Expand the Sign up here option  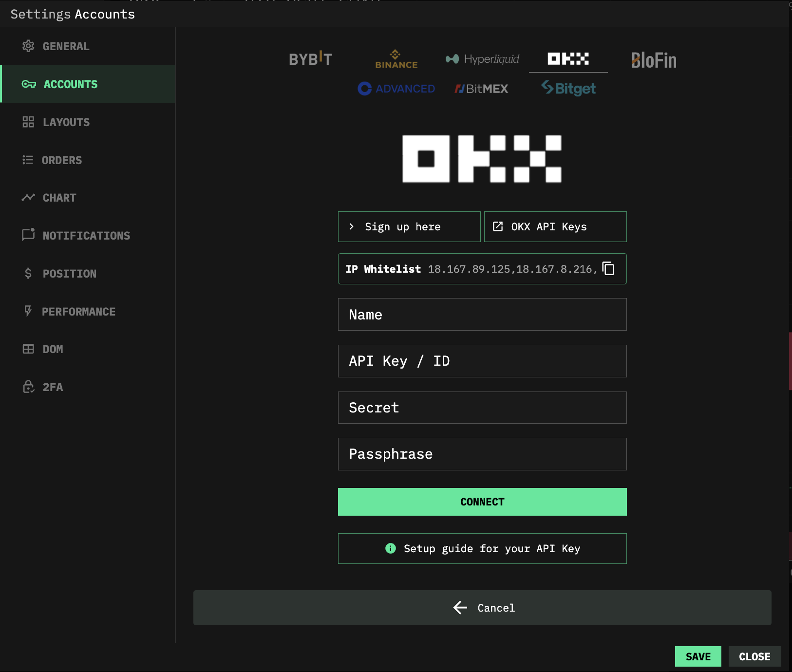point(409,227)
